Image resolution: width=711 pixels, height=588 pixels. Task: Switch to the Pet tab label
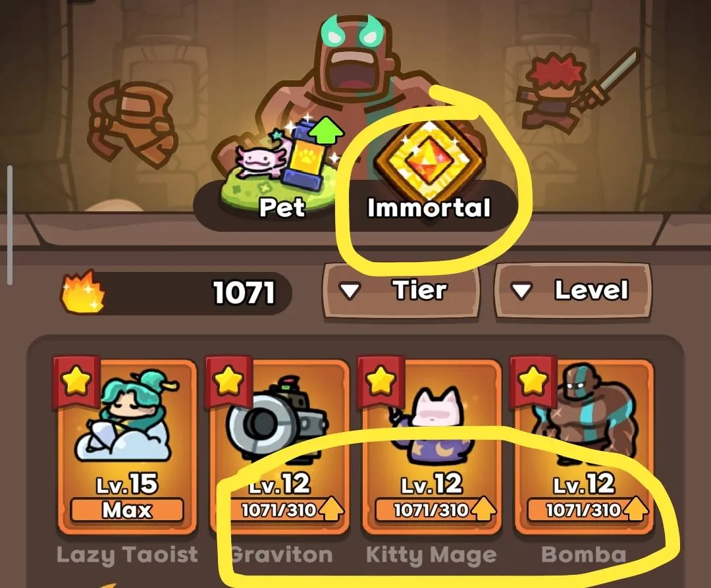pyautogui.click(x=282, y=208)
